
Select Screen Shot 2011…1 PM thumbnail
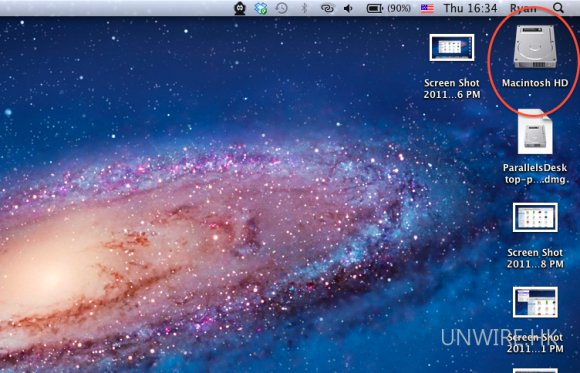535,302
